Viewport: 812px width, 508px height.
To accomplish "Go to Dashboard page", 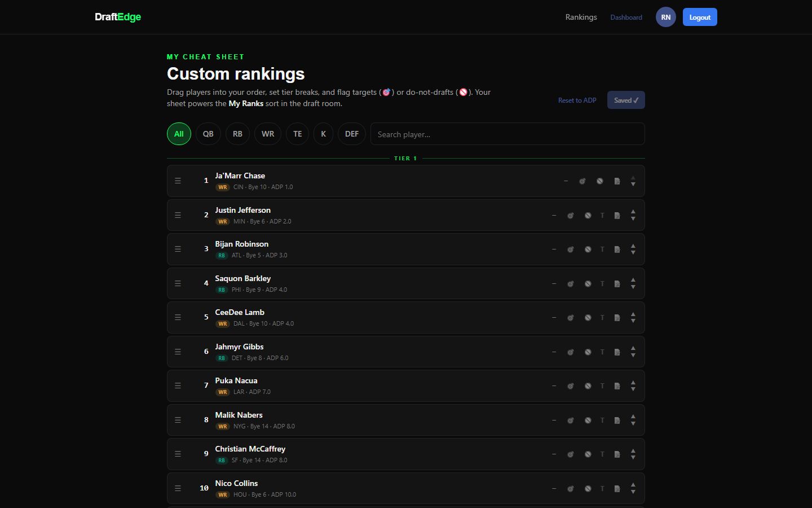I will 626,17.
